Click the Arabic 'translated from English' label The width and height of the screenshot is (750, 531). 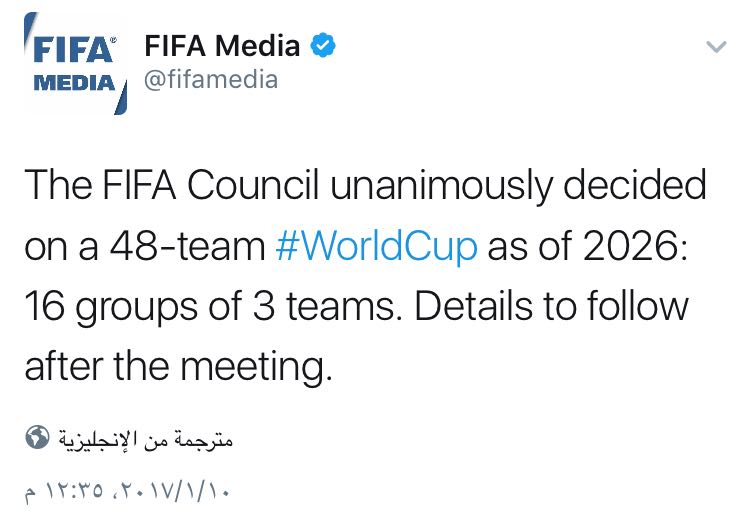point(146,439)
